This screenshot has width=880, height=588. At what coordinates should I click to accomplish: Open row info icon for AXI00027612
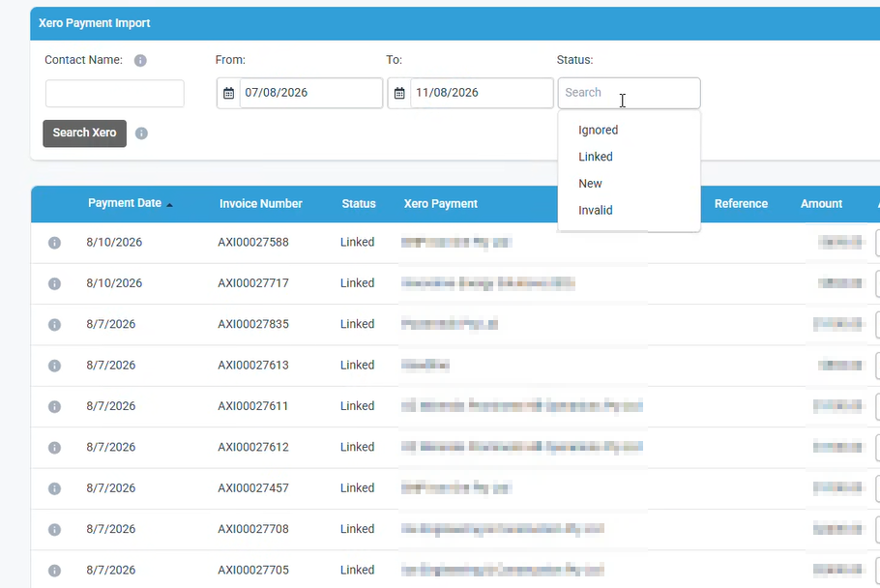[54, 448]
